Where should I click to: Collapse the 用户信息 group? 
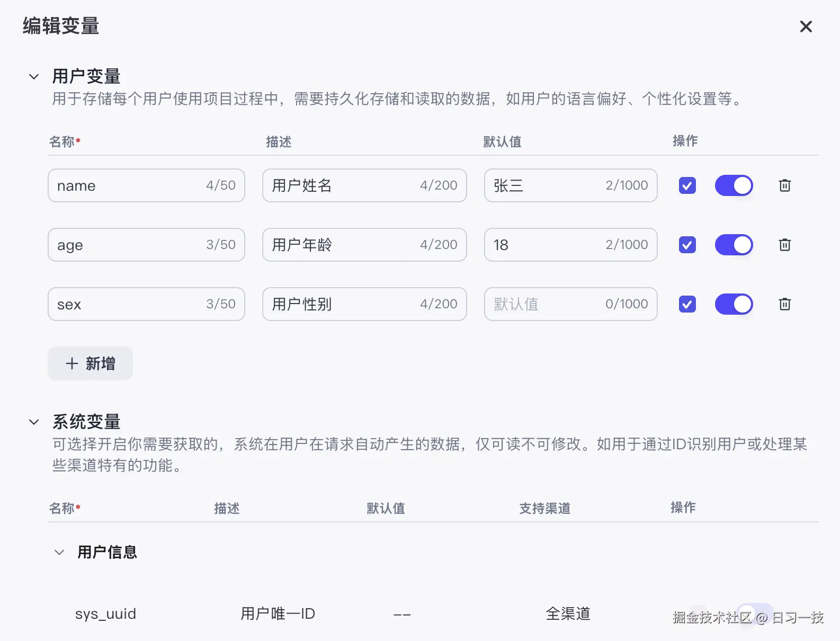(x=59, y=553)
